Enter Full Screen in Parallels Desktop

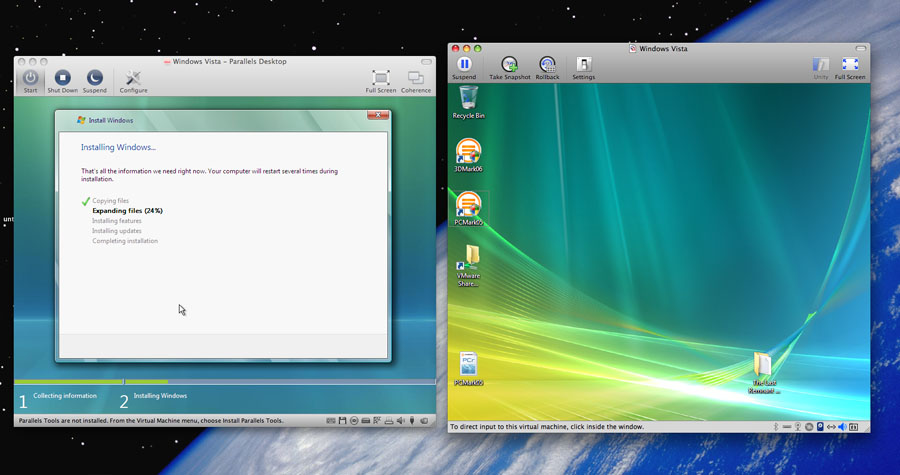tap(380, 78)
